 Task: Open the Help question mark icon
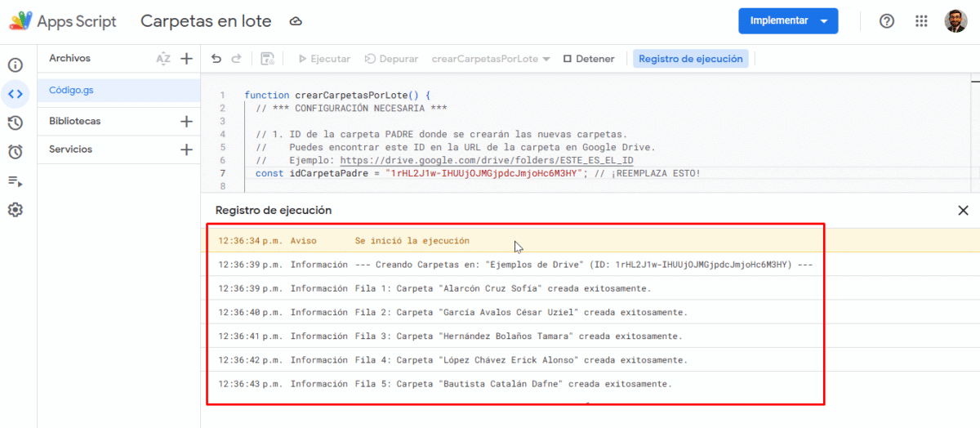887,21
